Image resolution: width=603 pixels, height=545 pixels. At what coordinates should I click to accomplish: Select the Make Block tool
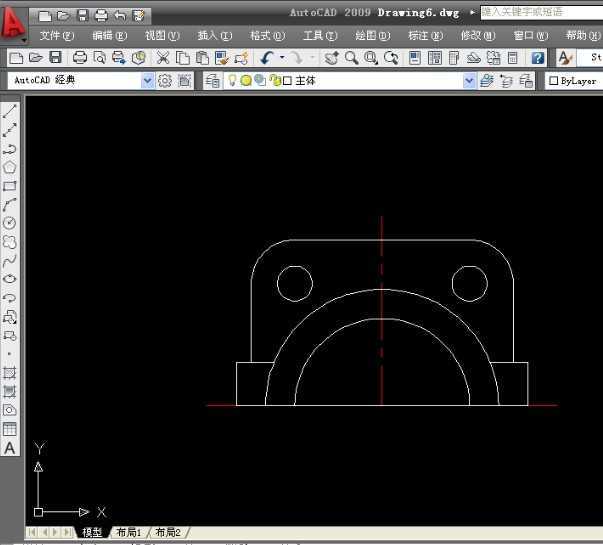coord(10,336)
